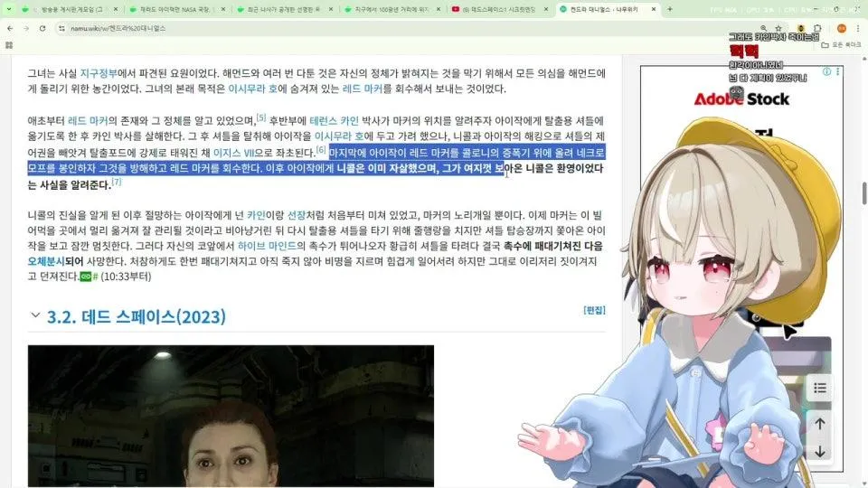Go forward in browser history
868x488 pixels.
click(x=26, y=28)
